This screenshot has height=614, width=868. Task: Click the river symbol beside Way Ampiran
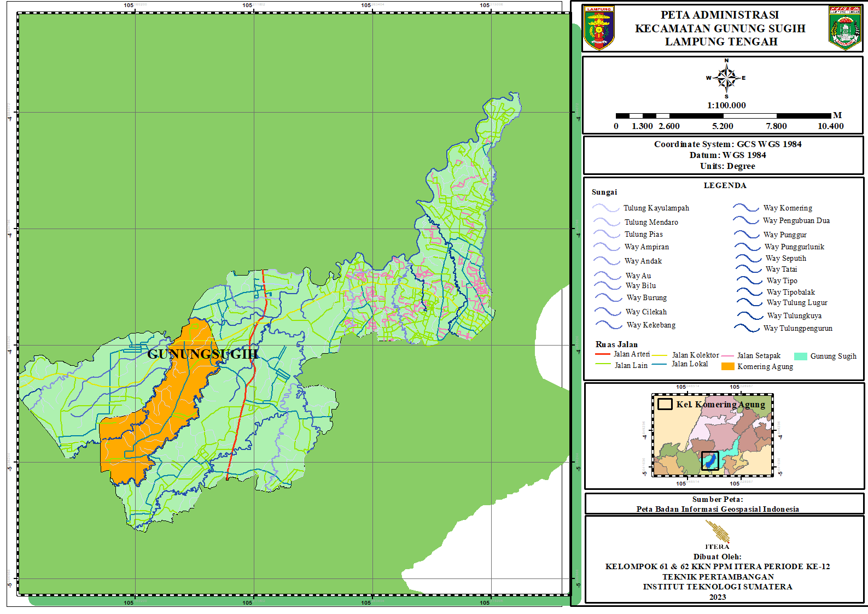[x=607, y=247]
